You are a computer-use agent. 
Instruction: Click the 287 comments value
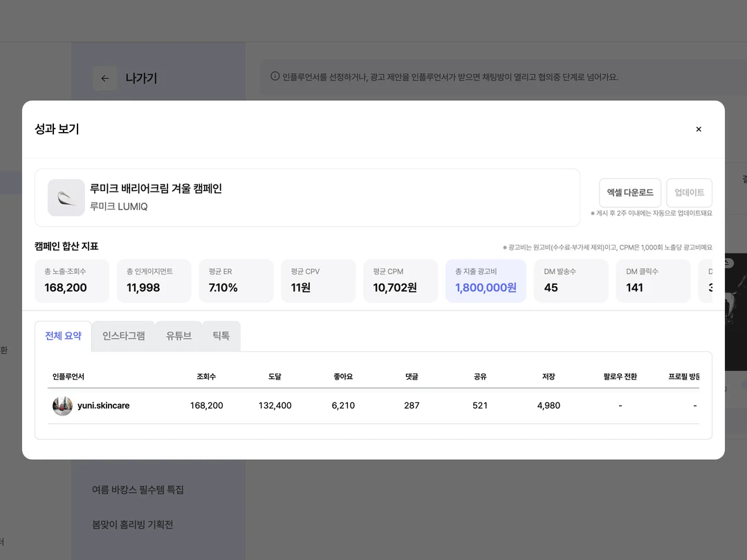point(412,406)
